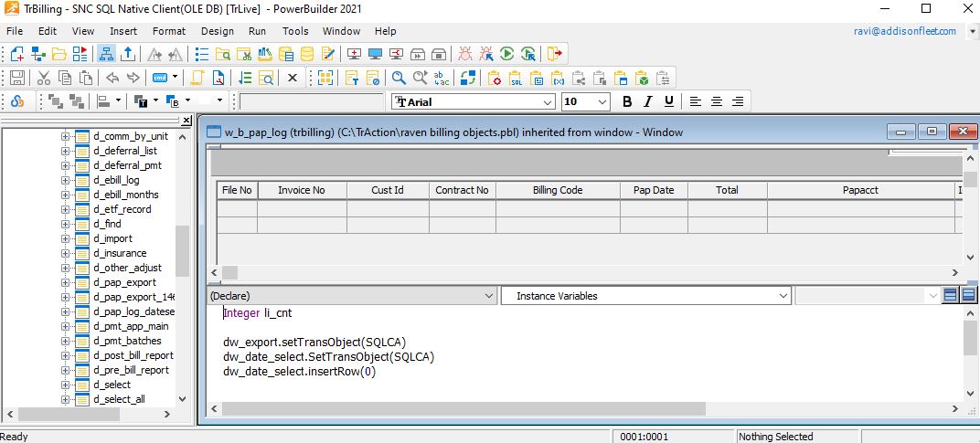Toggle Italic formatting
This screenshot has height=443, width=980.
click(648, 101)
